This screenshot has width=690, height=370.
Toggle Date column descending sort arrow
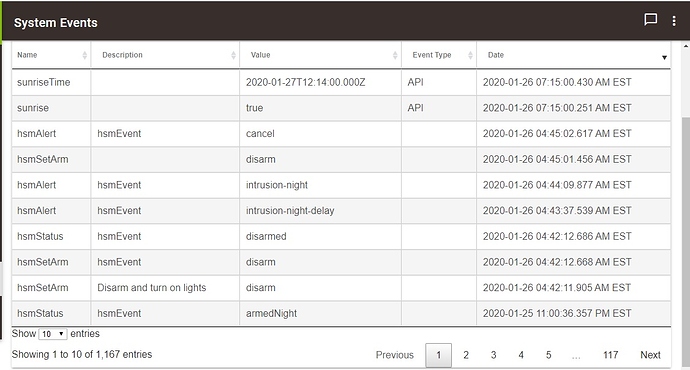point(664,57)
